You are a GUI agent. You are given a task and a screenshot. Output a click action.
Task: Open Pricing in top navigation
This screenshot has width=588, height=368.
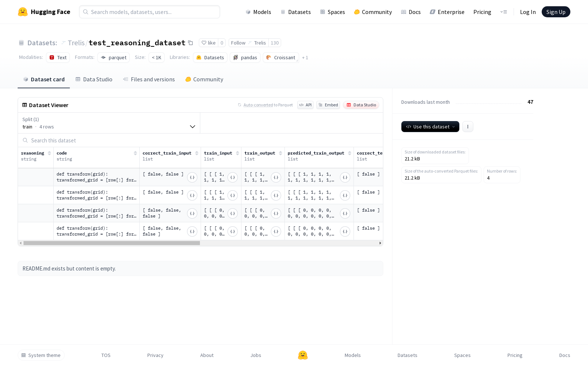(482, 12)
